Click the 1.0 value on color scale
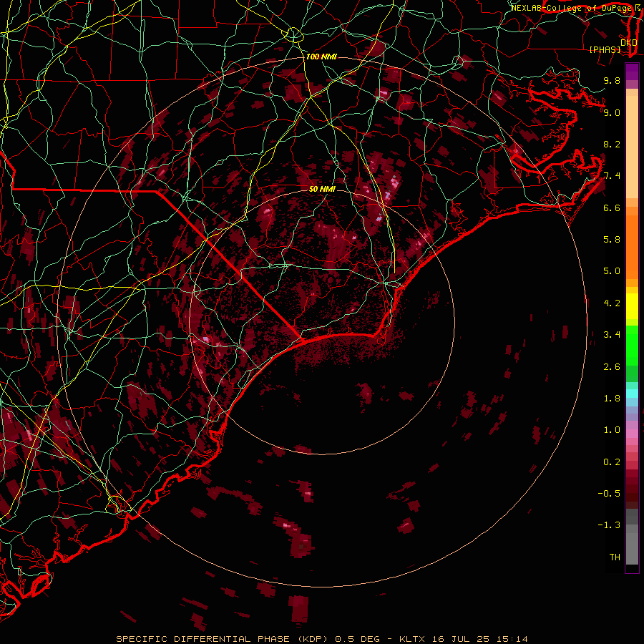 (x=612, y=430)
